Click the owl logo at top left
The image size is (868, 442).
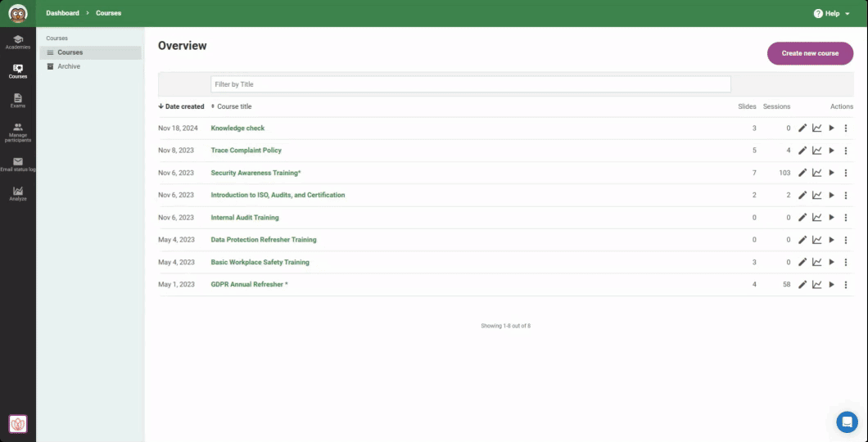(17, 13)
